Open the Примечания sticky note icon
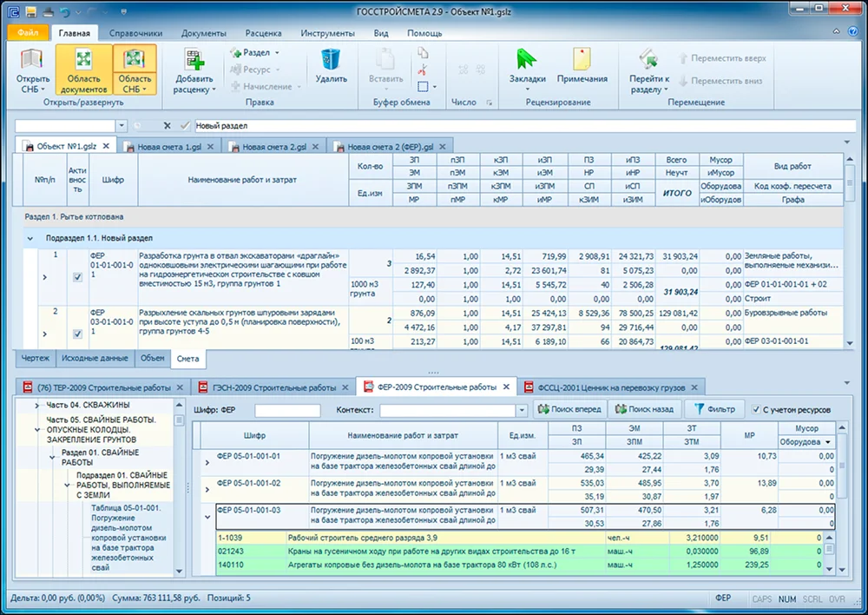 [582, 60]
